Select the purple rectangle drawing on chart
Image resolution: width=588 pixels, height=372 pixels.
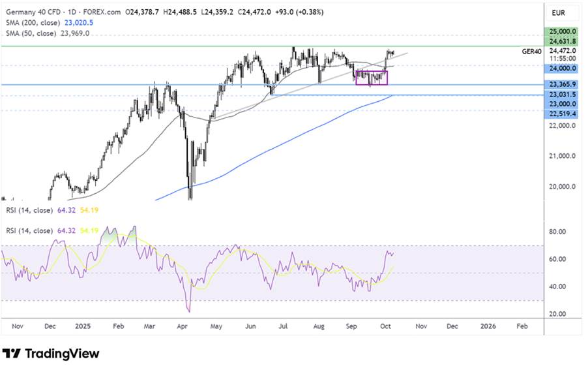click(371, 78)
